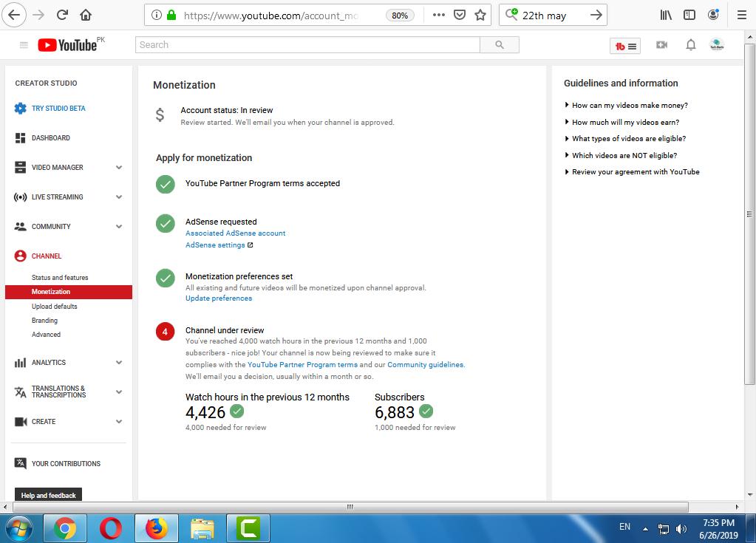Open the page actions three-dot menu
756x543 pixels.
pyautogui.click(x=439, y=15)
